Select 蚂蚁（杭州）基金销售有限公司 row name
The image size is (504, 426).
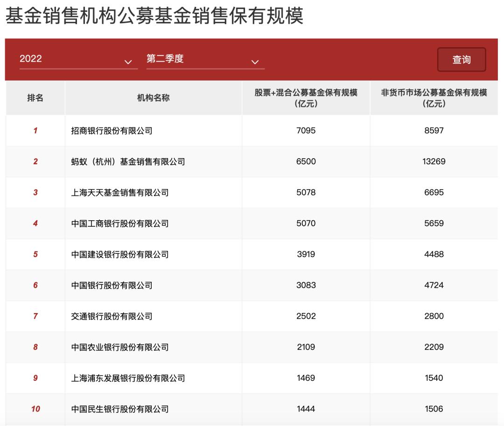(x=128, y=161)
